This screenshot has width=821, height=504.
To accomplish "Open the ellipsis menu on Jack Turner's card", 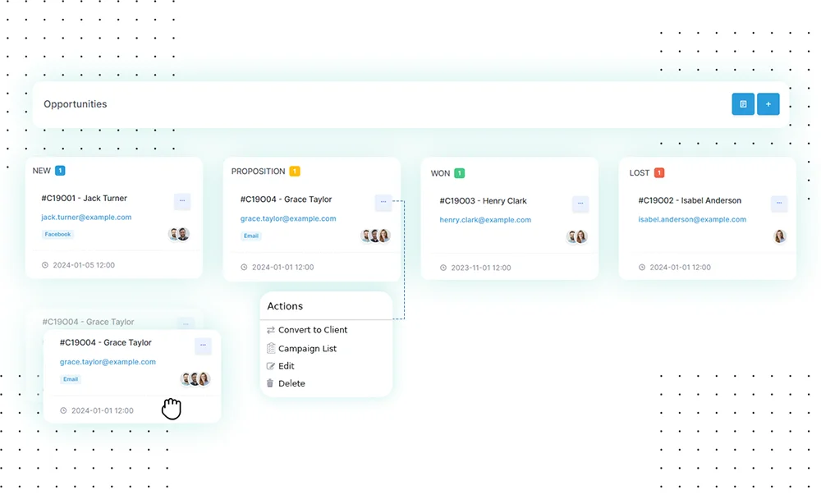I will click(182, 201).
